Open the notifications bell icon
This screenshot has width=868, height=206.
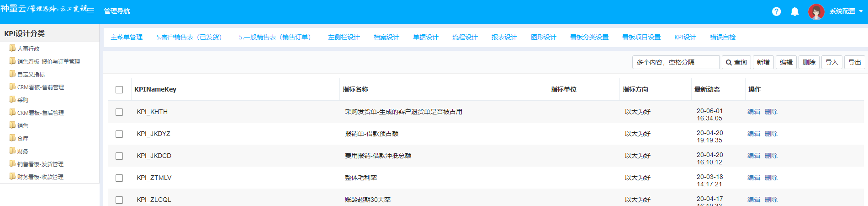(794, 11)
